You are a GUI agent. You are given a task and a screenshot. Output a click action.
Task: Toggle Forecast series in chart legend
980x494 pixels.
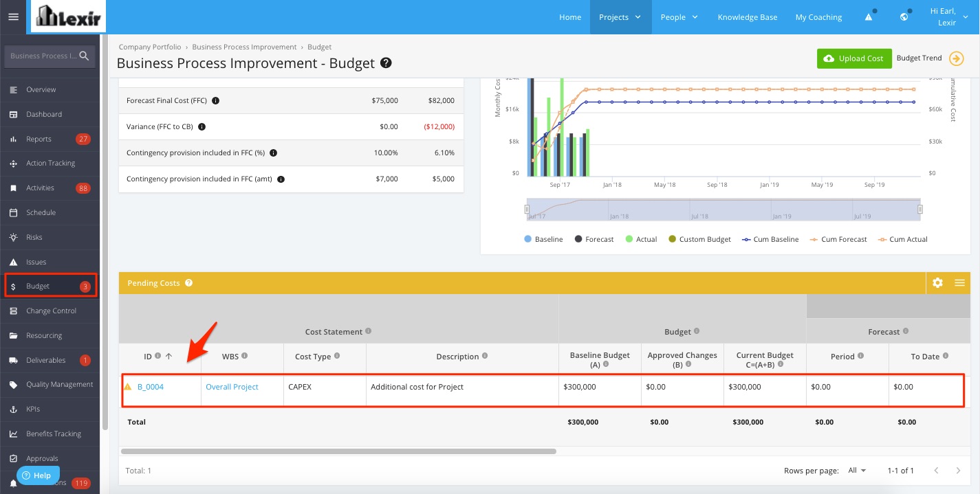594,239
